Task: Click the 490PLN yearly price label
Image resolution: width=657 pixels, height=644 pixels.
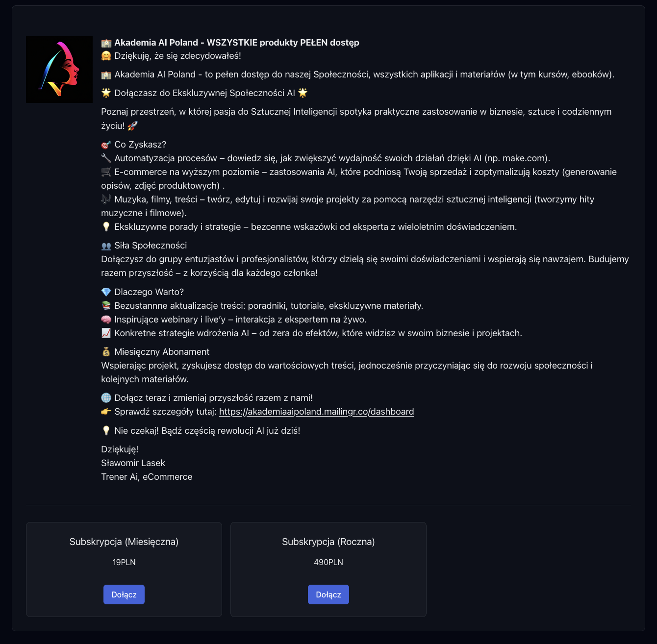Action: 328,562
